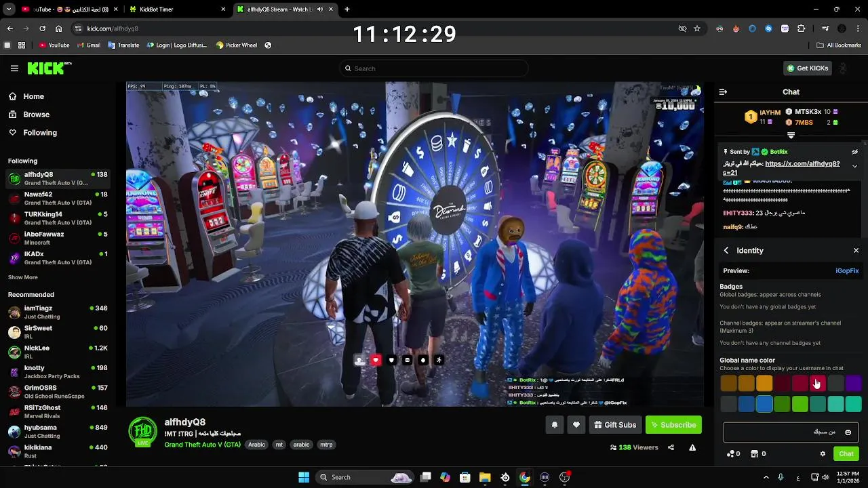Select the bright blue name color swatch
The height and width of the screenshot is (488, 868).
(x=764, y=404)
